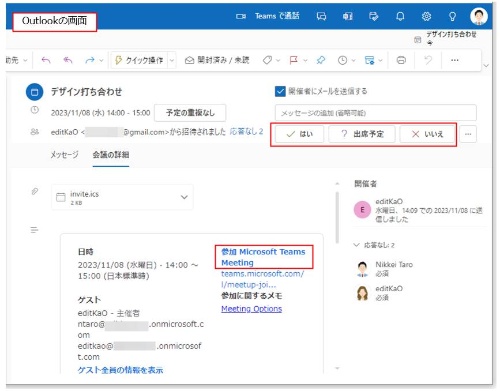Viewport: 500px width, 391px height.
Task: Click the メッセージの追加 message input field
Action: pos(376,113)
